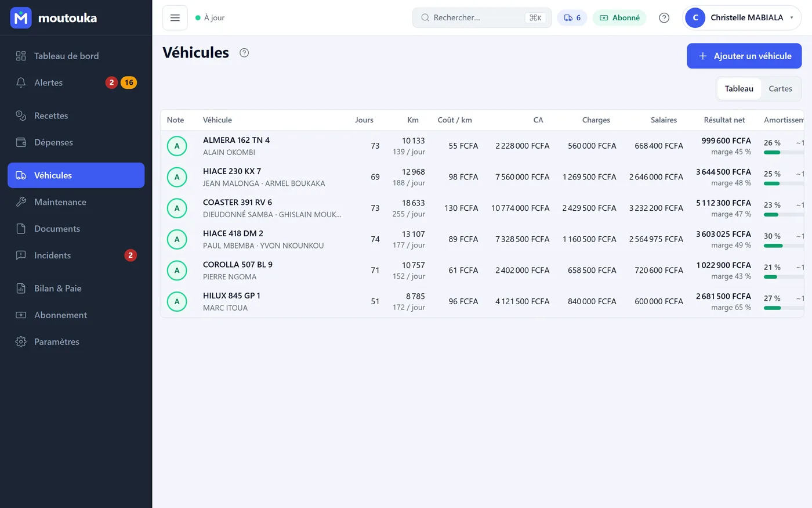Click the help question mark in top bar
The width and height of the screenshot is (812, 508).
point(664,18)
